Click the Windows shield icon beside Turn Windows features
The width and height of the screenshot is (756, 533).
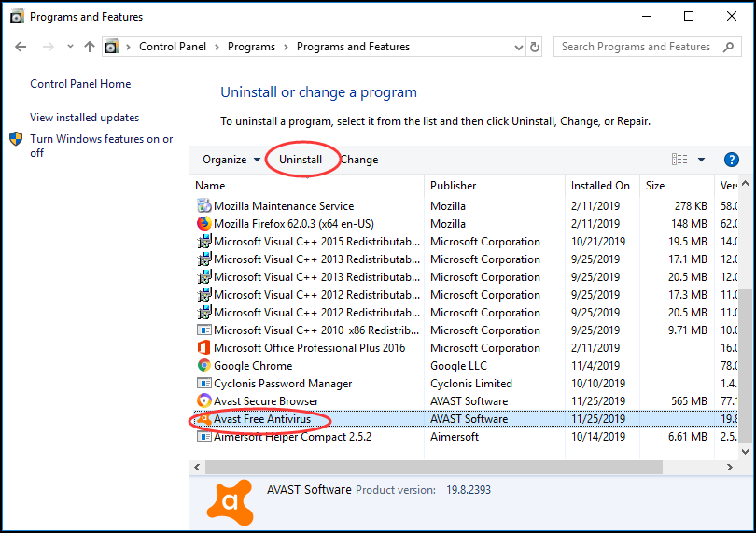click(x=16, y=139)
